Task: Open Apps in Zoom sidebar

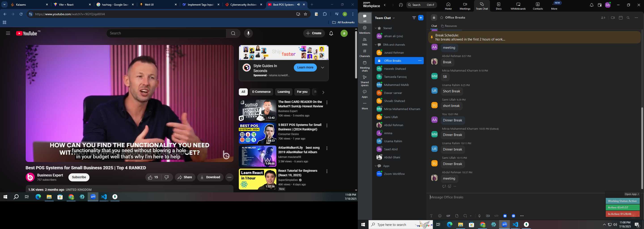Action: click(365, 94)
